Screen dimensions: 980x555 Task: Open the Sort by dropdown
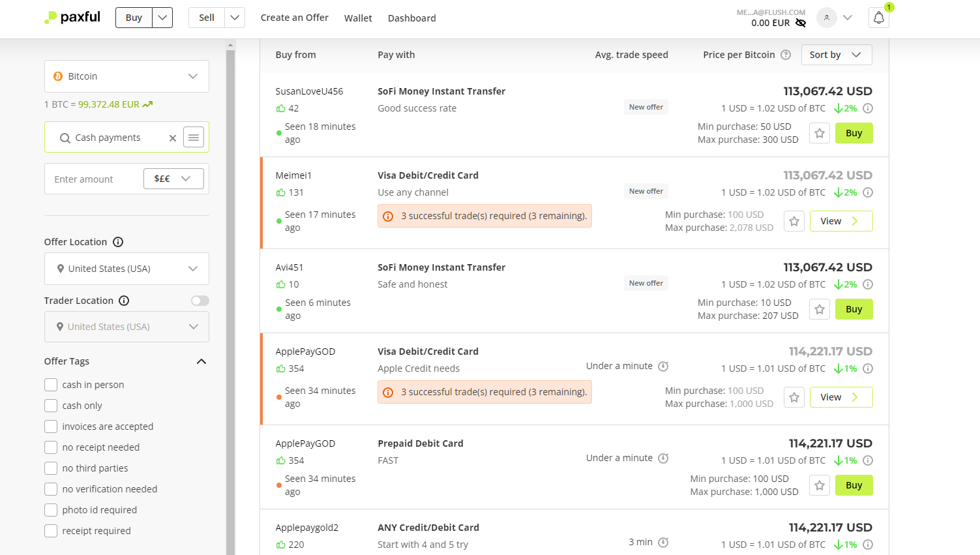(837, 55)
